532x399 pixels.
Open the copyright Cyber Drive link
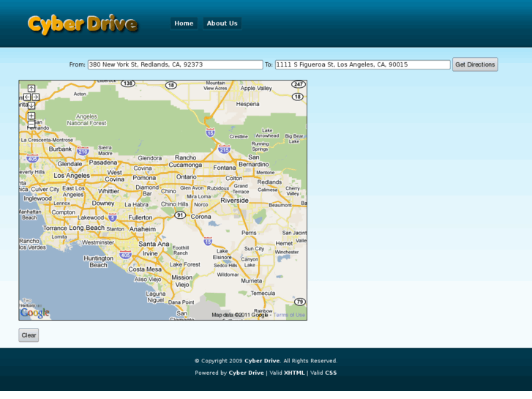(x=262, y=361)
